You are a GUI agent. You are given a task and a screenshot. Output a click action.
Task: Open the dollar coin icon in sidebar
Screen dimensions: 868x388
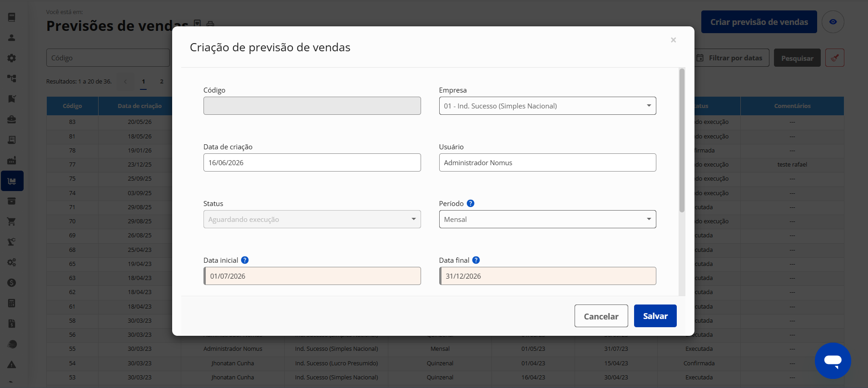(12, 283)
